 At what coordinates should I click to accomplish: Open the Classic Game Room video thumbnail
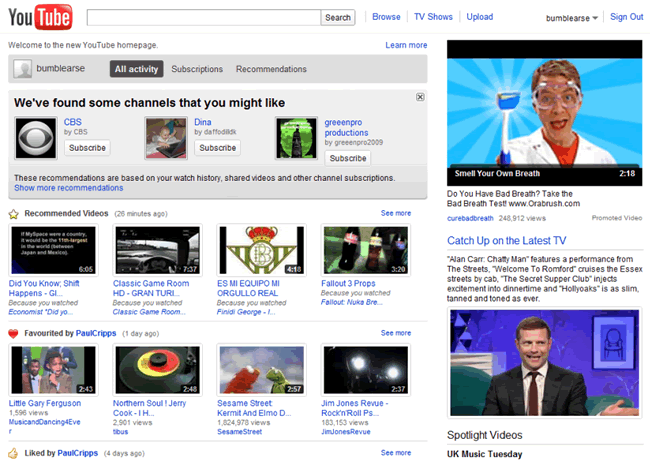[158, 250]
